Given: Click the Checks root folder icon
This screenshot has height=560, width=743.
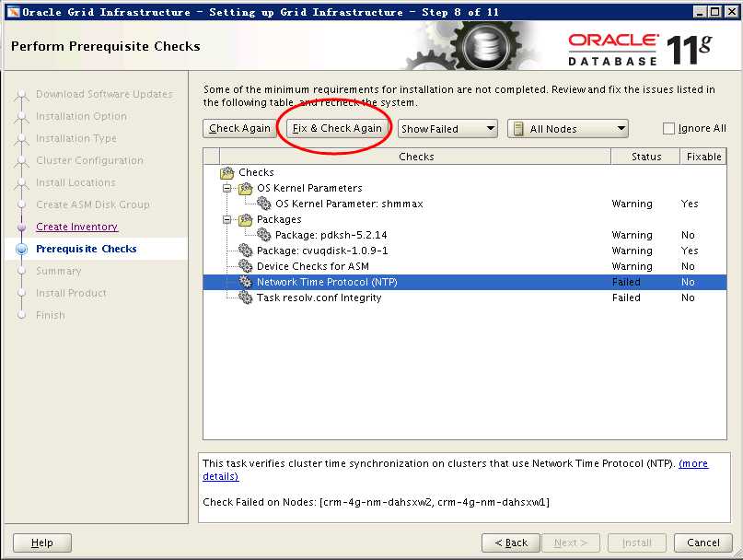Looking at the screenshot, I should tap(227, 172).
